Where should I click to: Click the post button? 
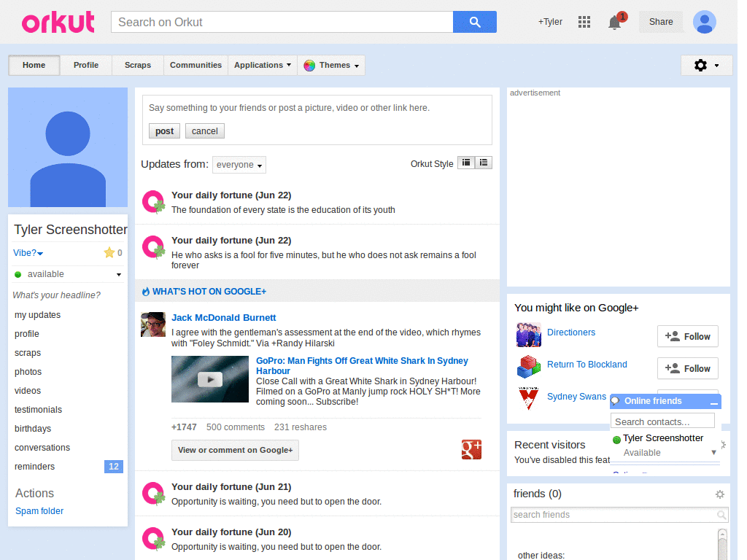coord(164,131)
